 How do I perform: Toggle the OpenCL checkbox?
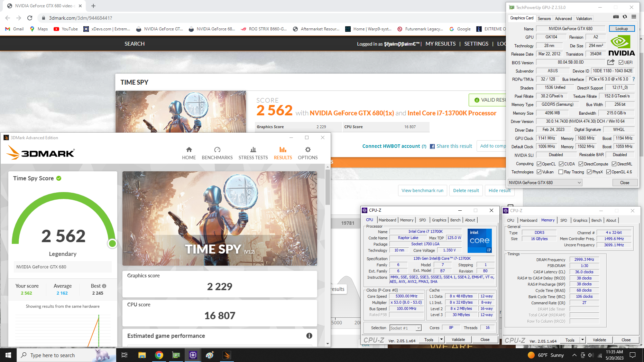click(x=539, y=164)
